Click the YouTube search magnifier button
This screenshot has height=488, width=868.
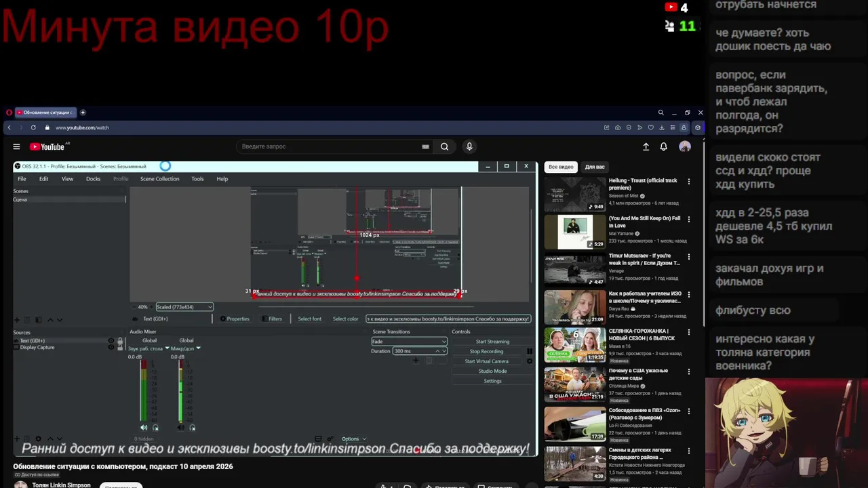point(444,146)
